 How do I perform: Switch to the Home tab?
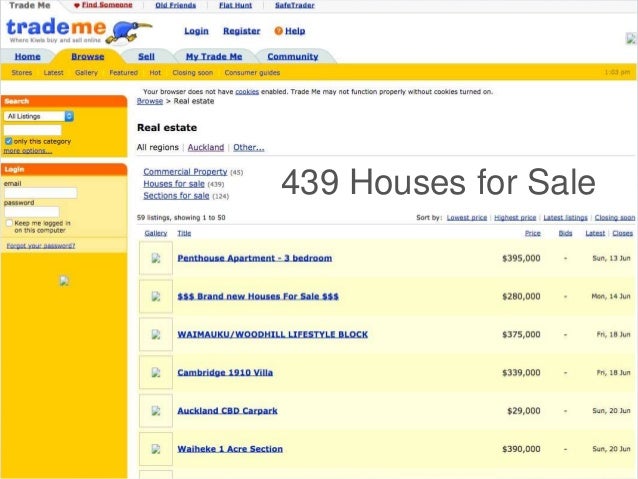pyautogui.click(x=27, y=57)
